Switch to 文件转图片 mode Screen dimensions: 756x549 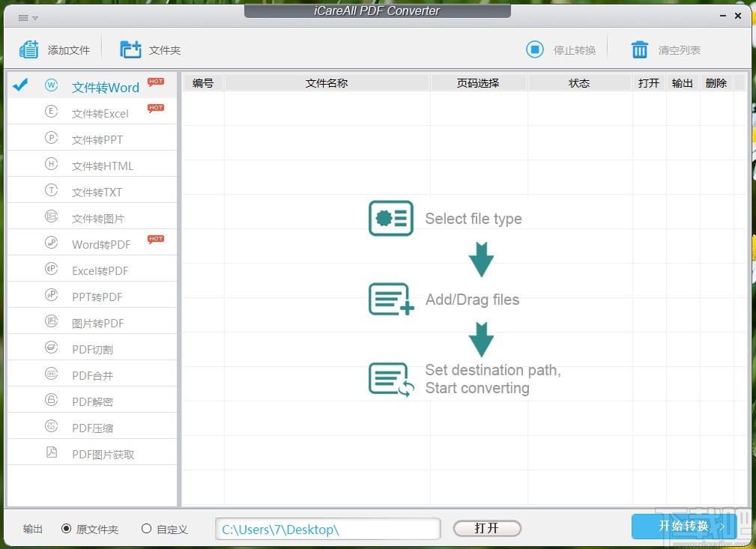click(92, 216)
